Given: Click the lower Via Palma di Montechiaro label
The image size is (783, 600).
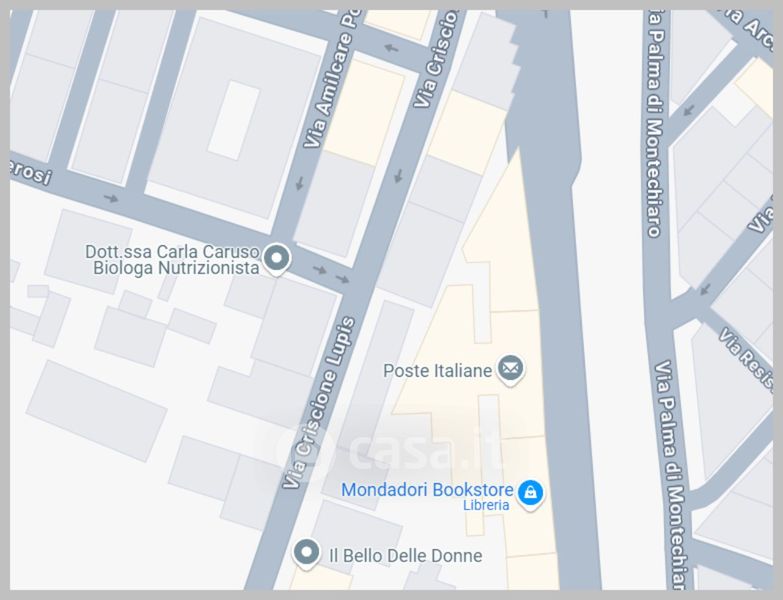Looking at the screenshot, I should [673, 474].
